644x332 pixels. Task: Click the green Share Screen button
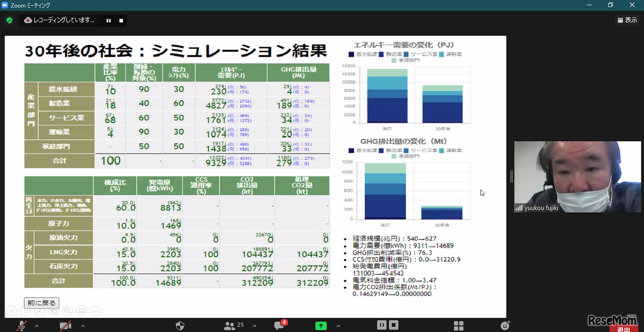(321, 325)
